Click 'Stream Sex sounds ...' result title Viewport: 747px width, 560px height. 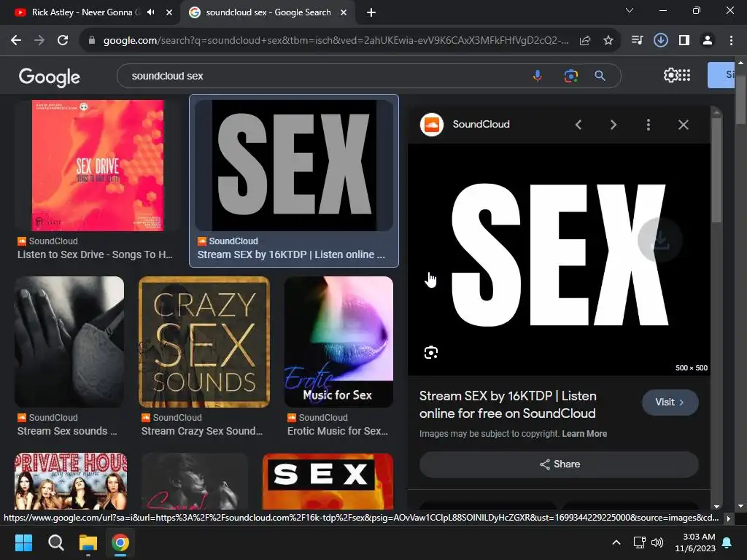point(66,431)
